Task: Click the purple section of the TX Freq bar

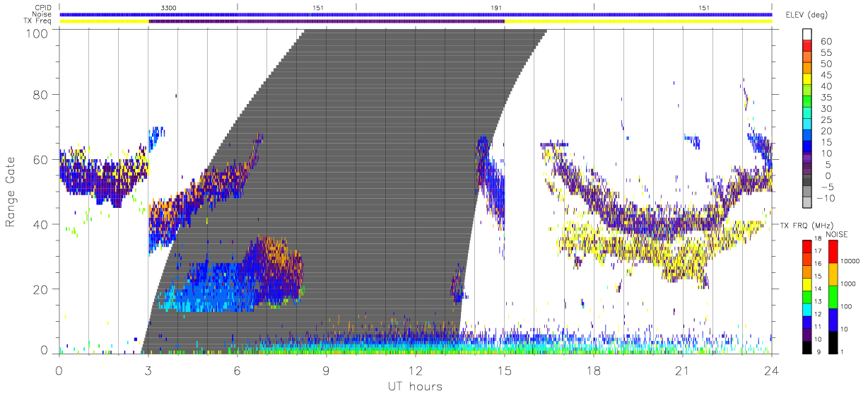Action: [x=327, y=21]
